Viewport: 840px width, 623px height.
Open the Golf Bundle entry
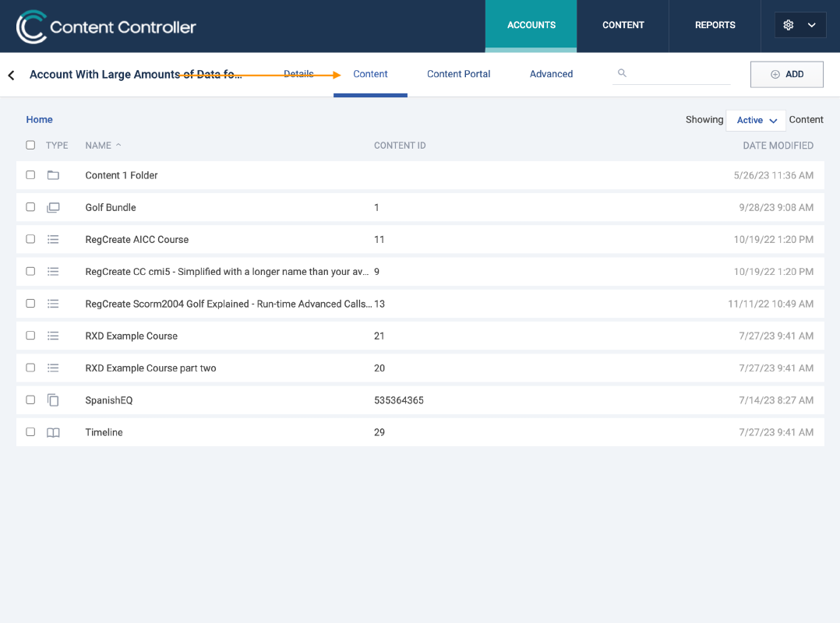[x=111, y=208]
